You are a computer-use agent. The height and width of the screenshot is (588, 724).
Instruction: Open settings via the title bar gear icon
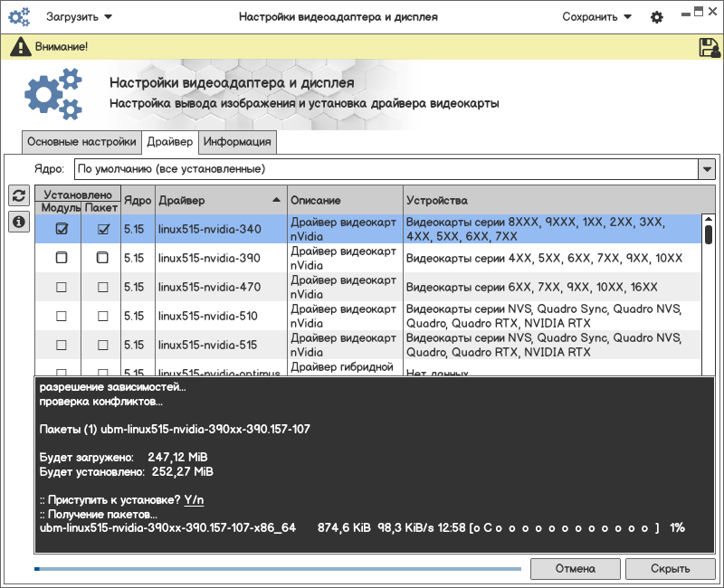657,17
